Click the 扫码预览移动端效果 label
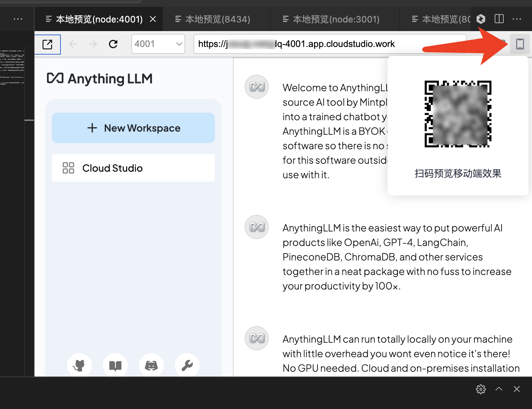The image size is (532, 409). [x=458, y=173]
